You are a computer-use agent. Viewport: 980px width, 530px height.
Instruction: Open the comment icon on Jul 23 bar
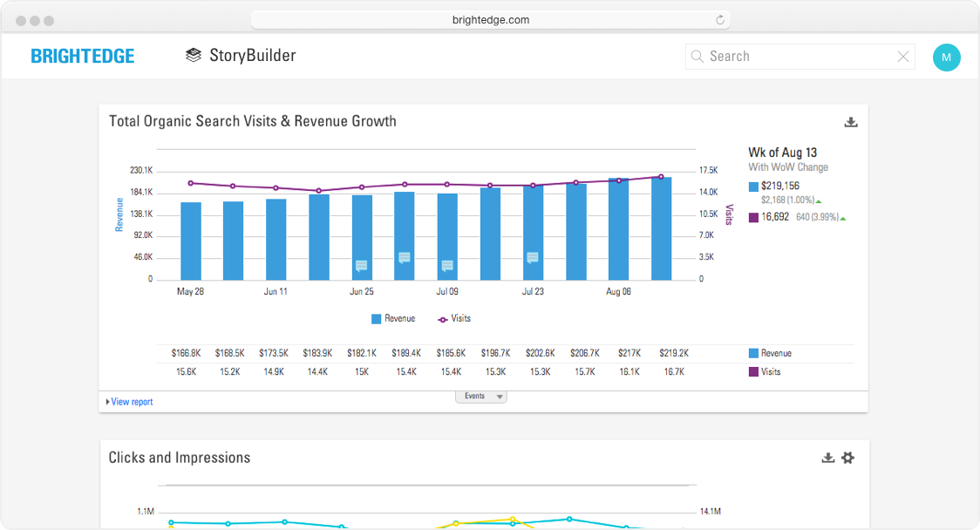click(x=532, y=257)
